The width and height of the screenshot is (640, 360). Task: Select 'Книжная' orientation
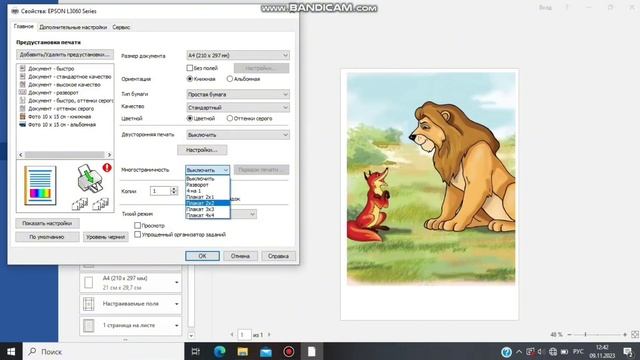point(189,79)
